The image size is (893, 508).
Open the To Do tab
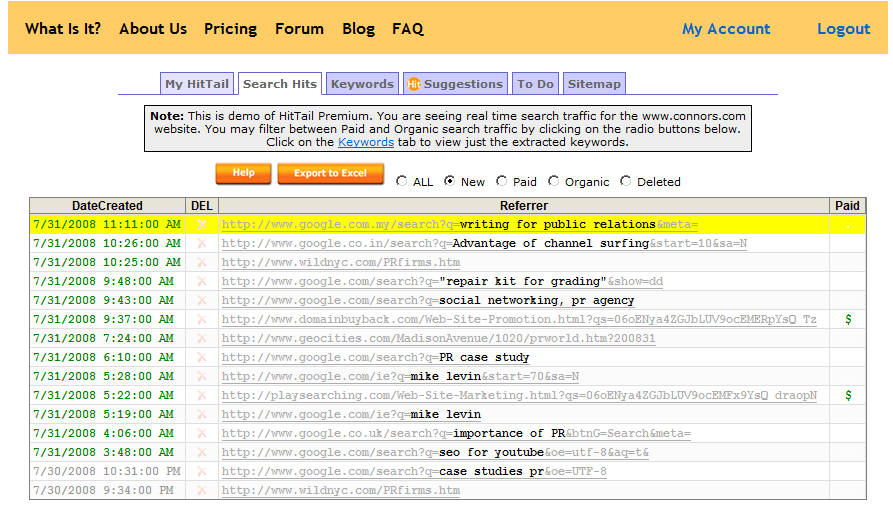pyautogui.click(x=535, y=84)
